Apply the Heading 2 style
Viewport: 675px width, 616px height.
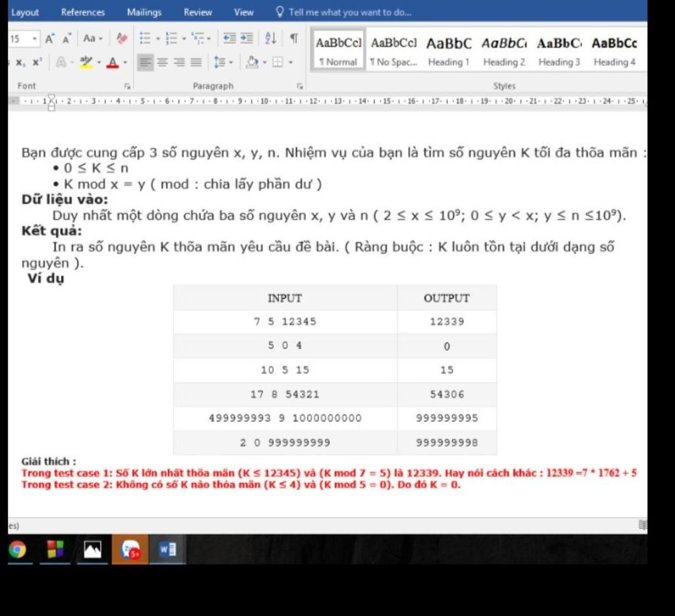504,50
